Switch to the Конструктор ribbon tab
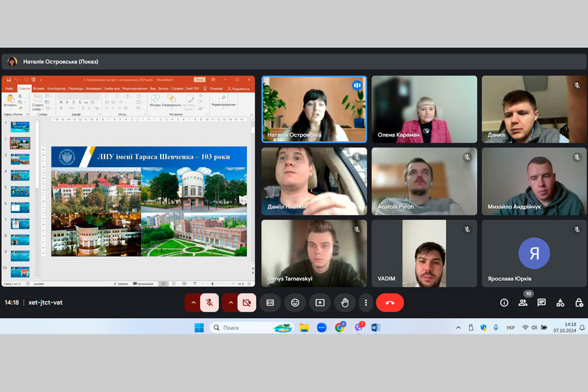The height and width of the screenshot is (392, 588). [x=56, y=88]
